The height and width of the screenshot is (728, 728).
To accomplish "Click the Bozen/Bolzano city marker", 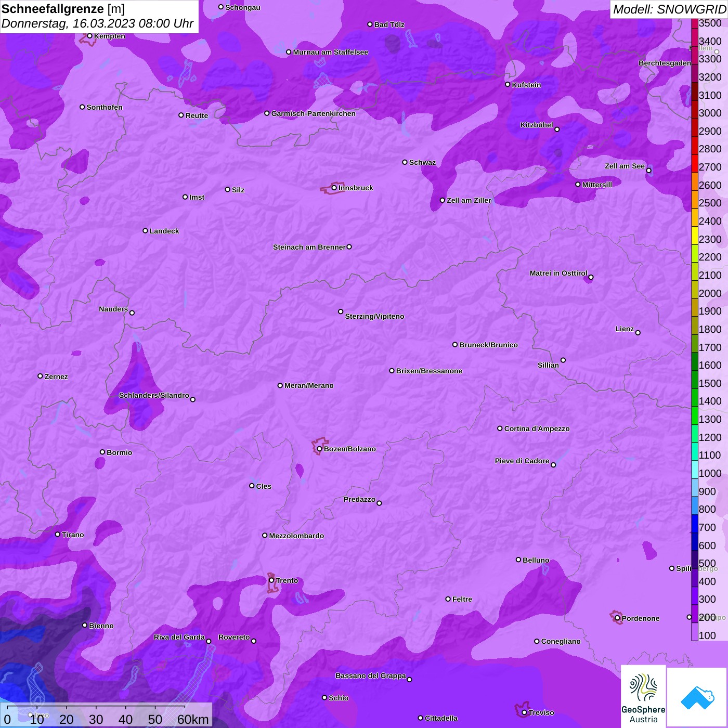I will pos(319,449).
